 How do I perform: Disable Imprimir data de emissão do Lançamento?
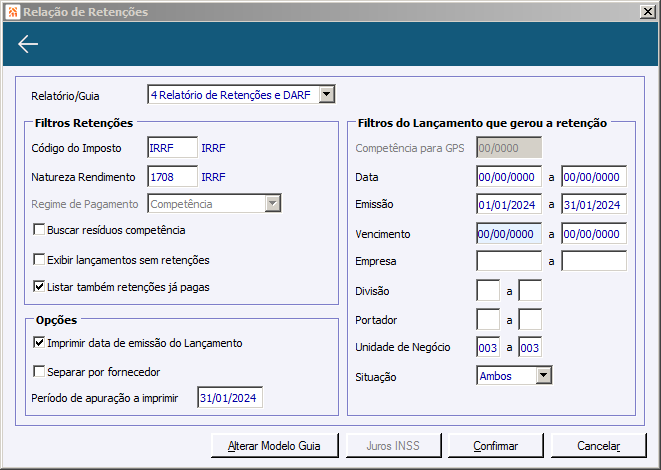click(x=39, y=343)
